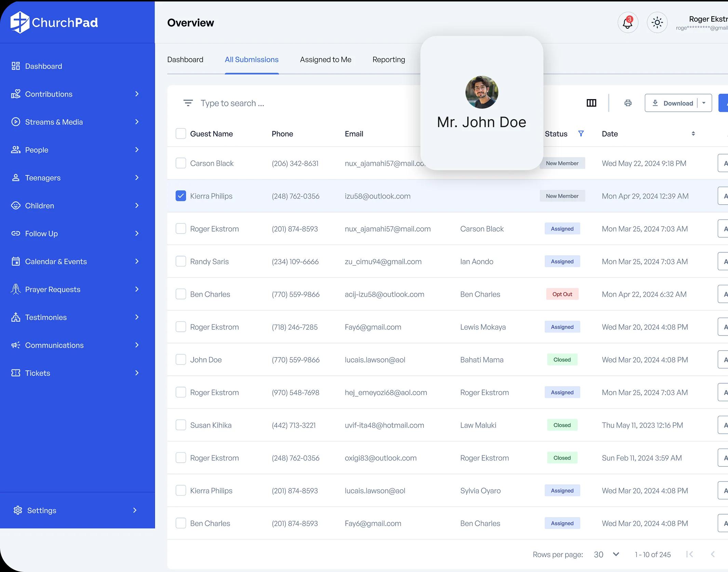Open the Reporting tab

coord(388,59)
